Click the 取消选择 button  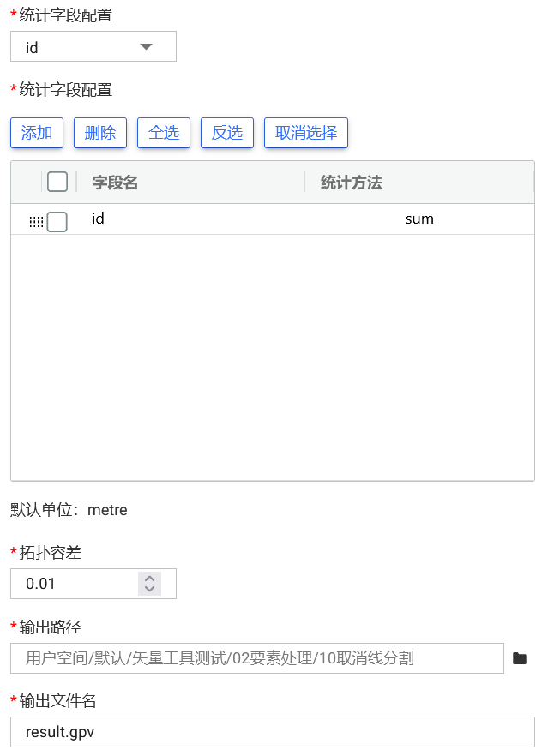[306, 133]
